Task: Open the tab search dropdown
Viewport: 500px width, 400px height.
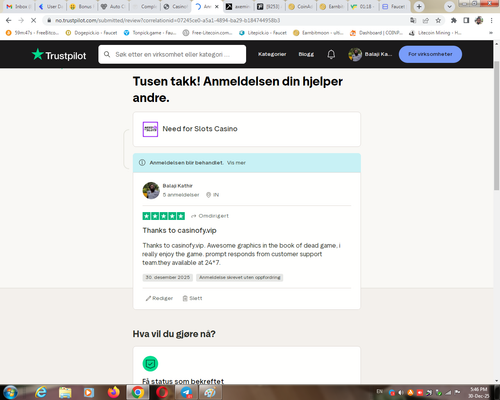Action: click(x=449, y=6)
